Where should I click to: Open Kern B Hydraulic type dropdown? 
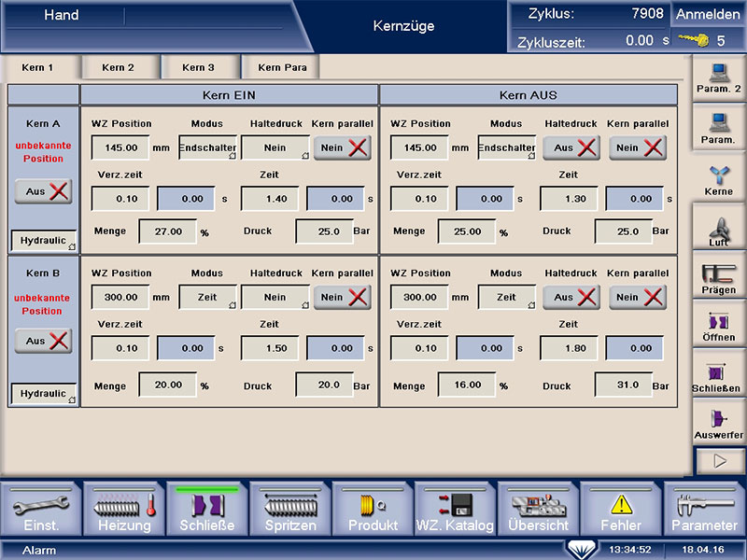point(43,393)
